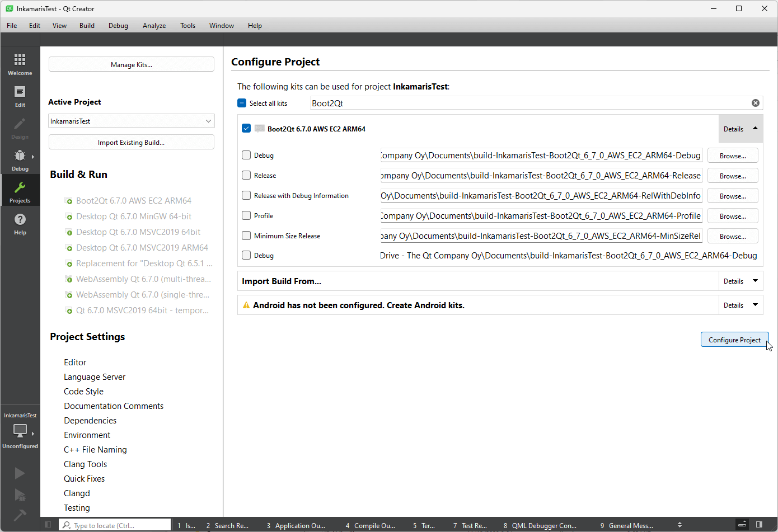This screenshot has width=778, height=532.
Task: Toggle the Select all kits checkbox
Action: 242,103
